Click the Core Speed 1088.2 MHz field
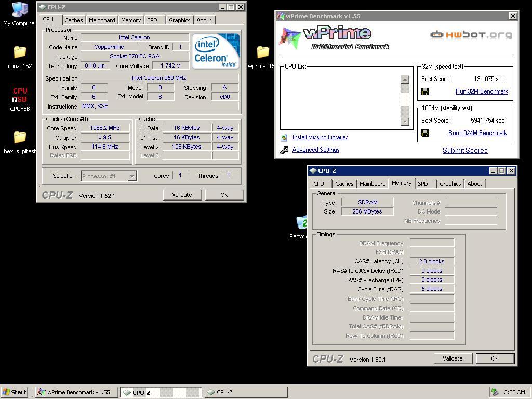 (105, 128)
